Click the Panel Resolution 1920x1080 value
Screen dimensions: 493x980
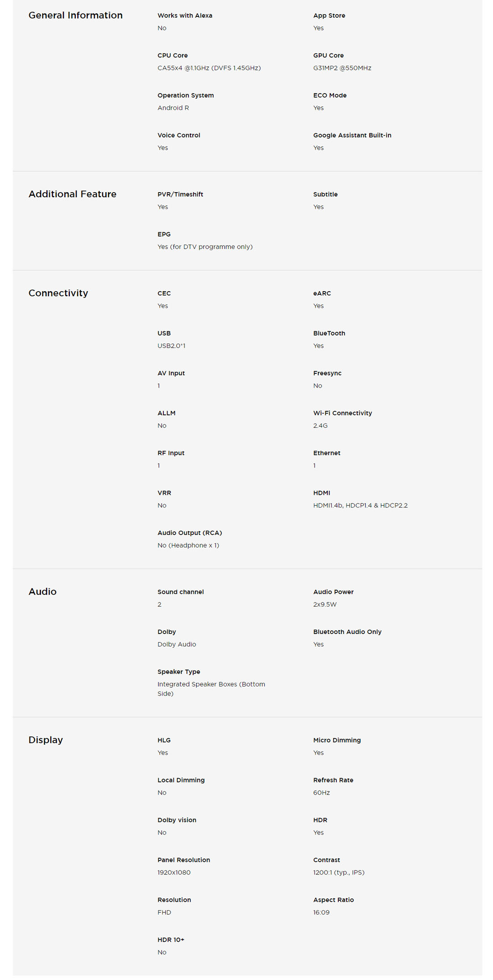174,873
